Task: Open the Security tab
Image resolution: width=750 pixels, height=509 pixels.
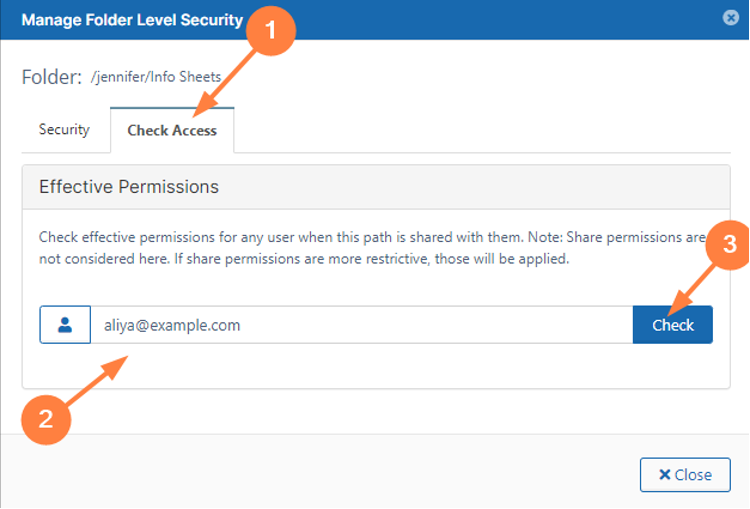Action: tap(64, 130)
